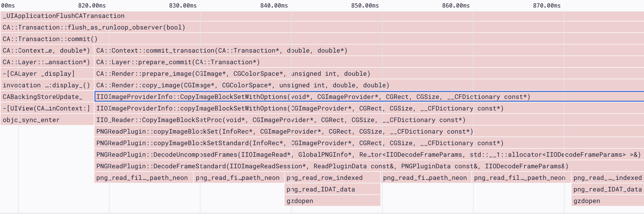Select the -[CALayer _display] frame

tap(39, 74)
